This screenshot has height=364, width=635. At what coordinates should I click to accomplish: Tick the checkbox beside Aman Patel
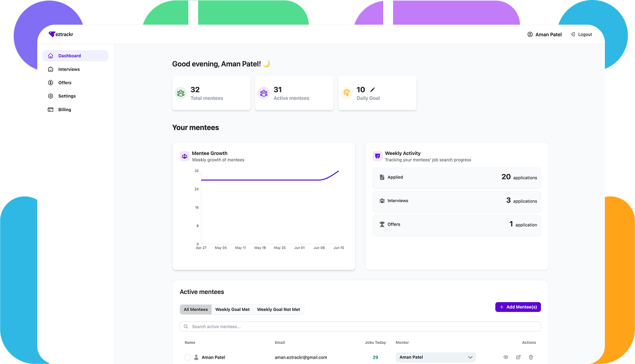(x=188, y=357)
